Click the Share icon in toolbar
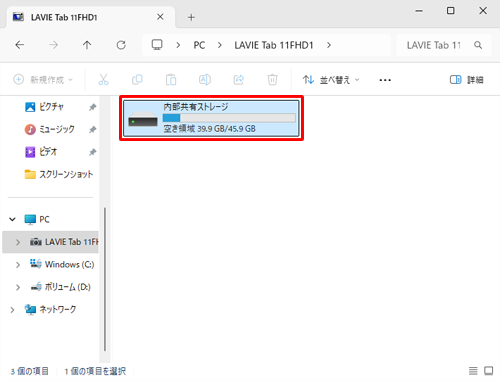The width and height of the screenshot is (500, 380). [239, 80]
